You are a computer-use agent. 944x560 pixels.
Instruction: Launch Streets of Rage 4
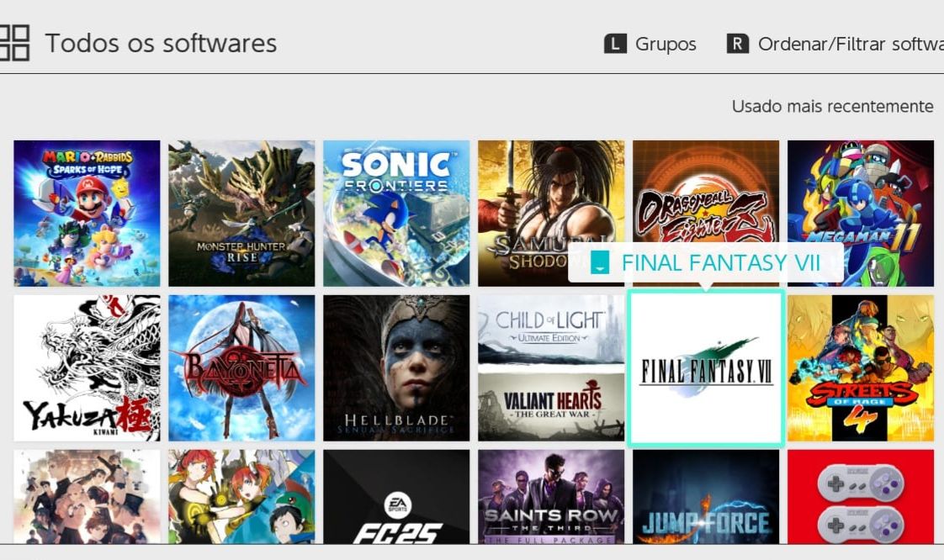pos(861,368)
